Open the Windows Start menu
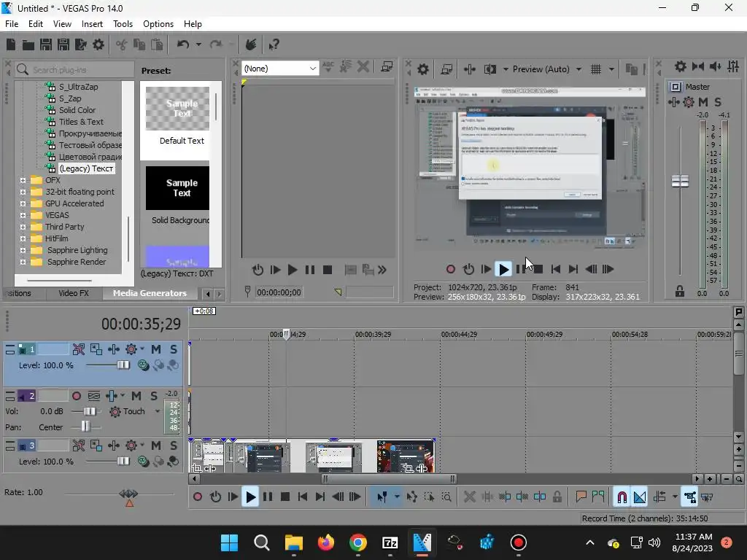Viewport: 747px width, 560px height. (229, 542)
